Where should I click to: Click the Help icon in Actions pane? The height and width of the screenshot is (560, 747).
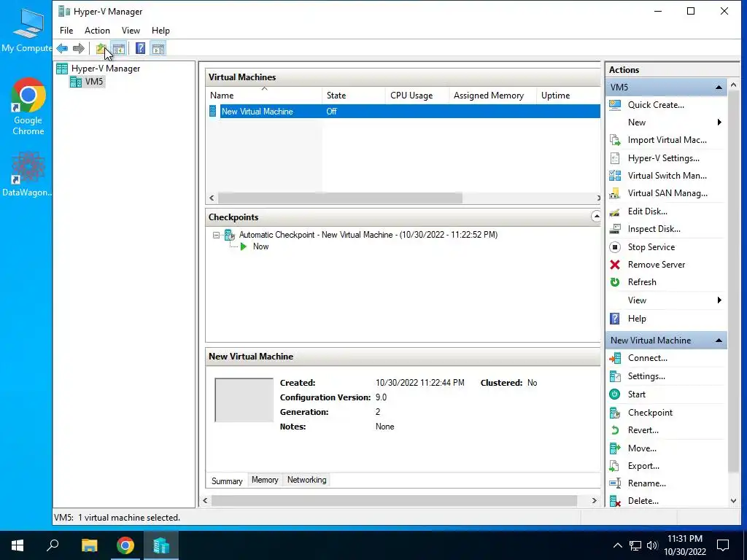click(x=615, y=319)
